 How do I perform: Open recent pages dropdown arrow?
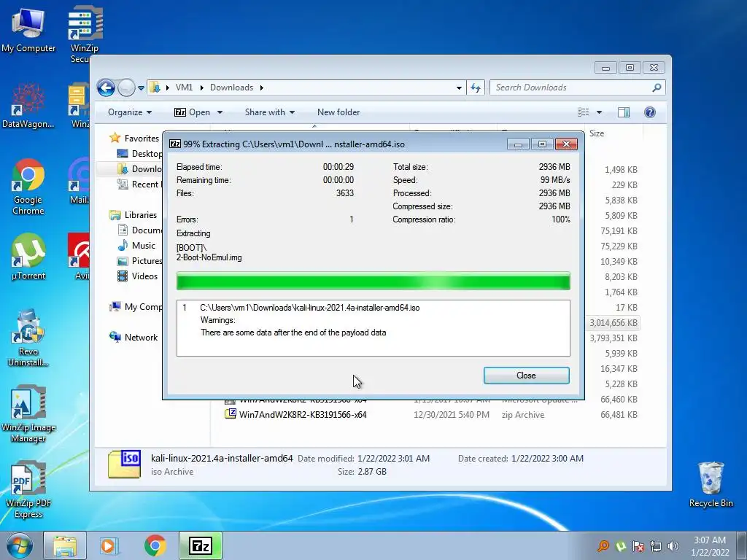pos(141,88)
